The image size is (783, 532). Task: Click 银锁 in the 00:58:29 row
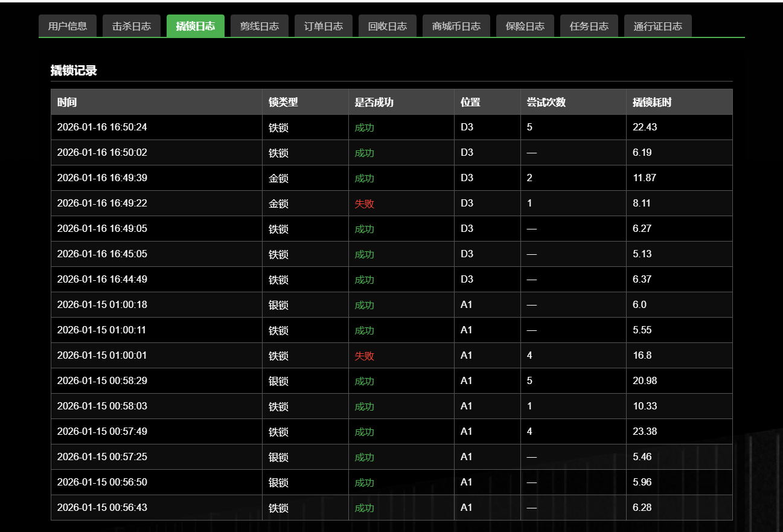(x=278, y=382)
